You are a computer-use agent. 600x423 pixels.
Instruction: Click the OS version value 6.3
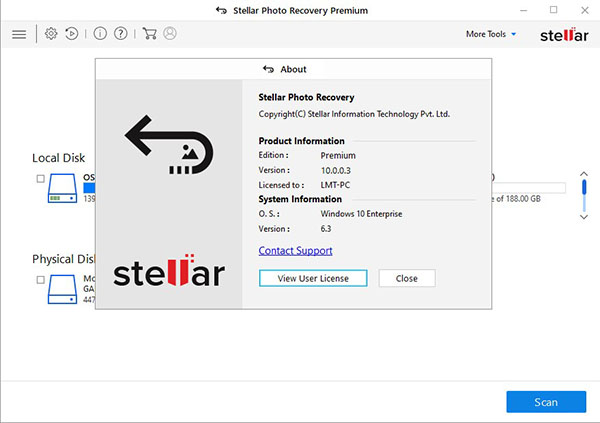326,229
